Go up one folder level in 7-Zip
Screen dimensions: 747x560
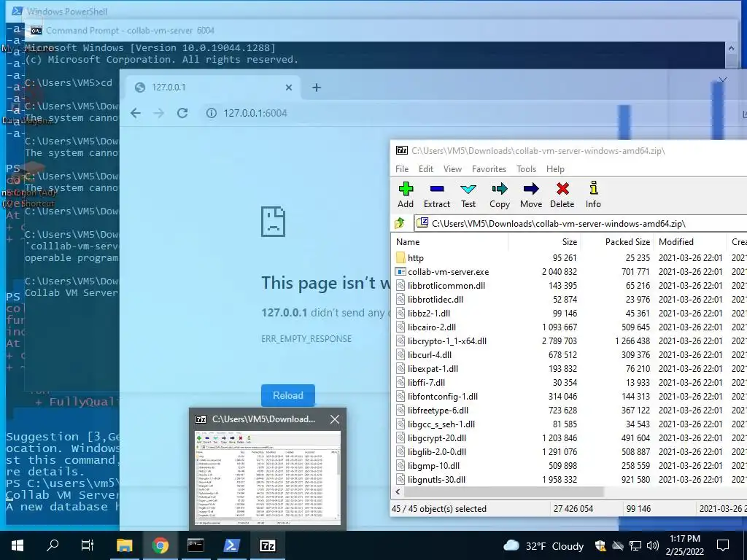click(x=400, y=223)
